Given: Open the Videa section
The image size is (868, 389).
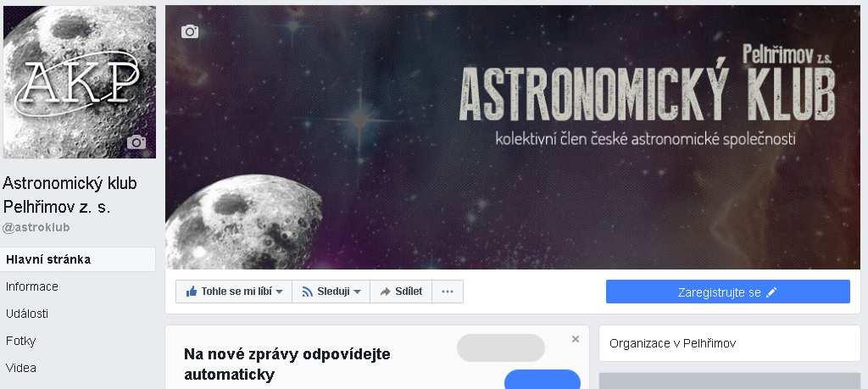Looking at the screenshot, I should 21,368.
